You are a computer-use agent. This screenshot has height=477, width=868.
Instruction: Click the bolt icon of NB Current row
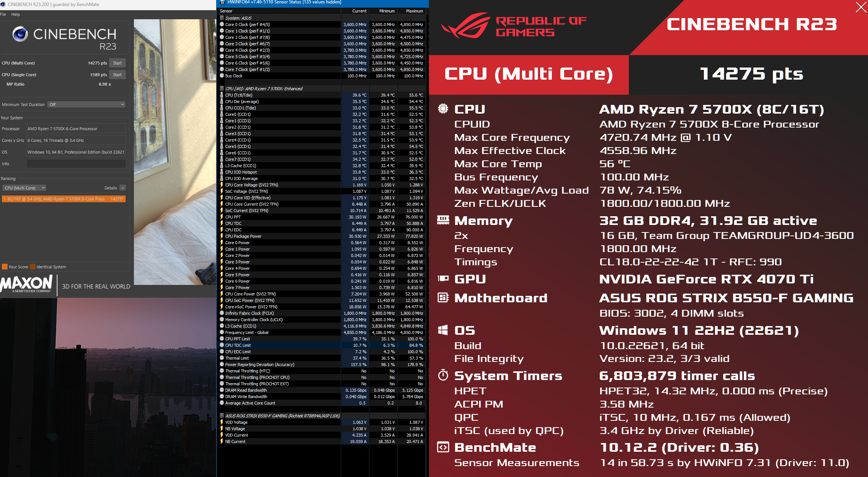pyautogui.click(x=222, y=442)
